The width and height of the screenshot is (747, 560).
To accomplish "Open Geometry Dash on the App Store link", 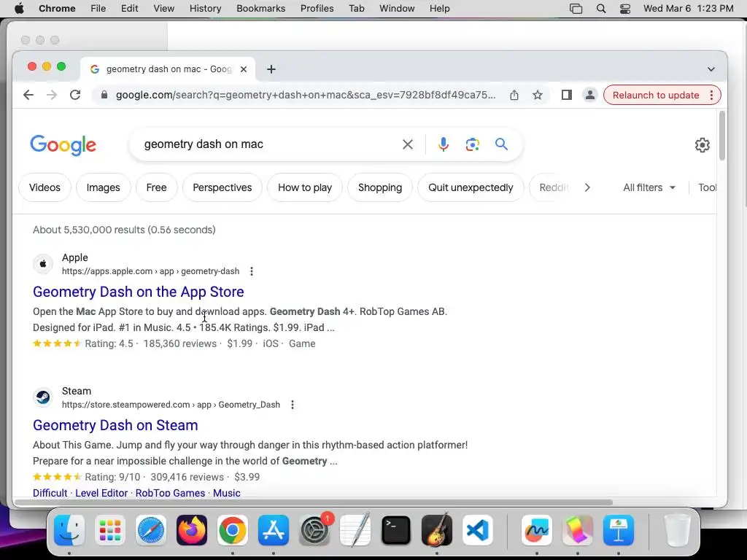I will coord(138,292).
